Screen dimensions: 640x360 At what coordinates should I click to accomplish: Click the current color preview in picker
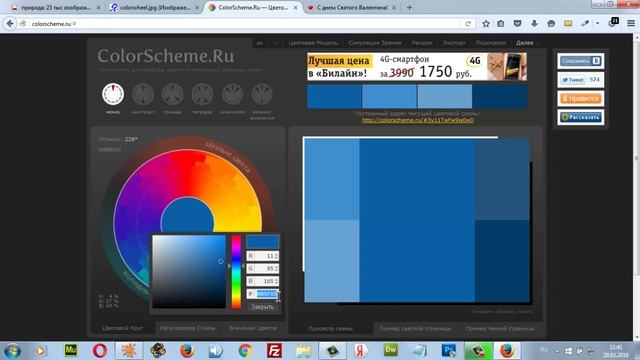(x=263, y=242)
